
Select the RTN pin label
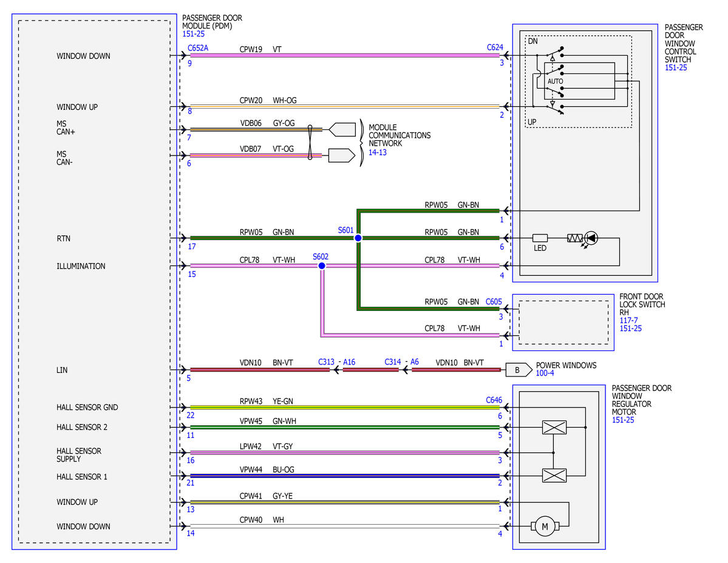tap(64, 238)
